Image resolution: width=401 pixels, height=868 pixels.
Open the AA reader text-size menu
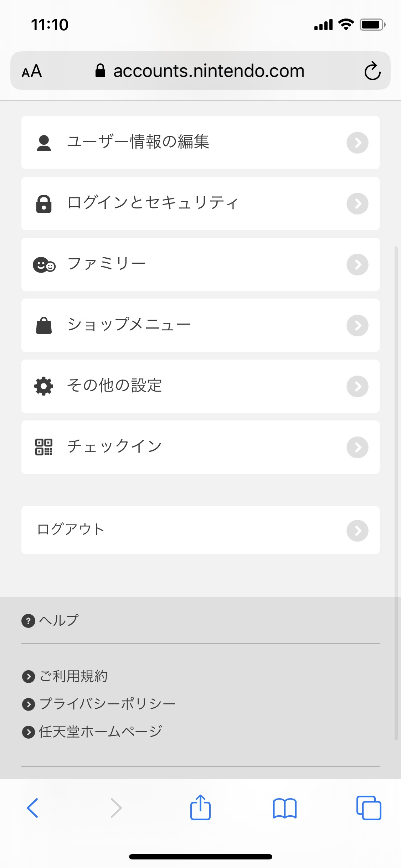[x=32, y=71]
